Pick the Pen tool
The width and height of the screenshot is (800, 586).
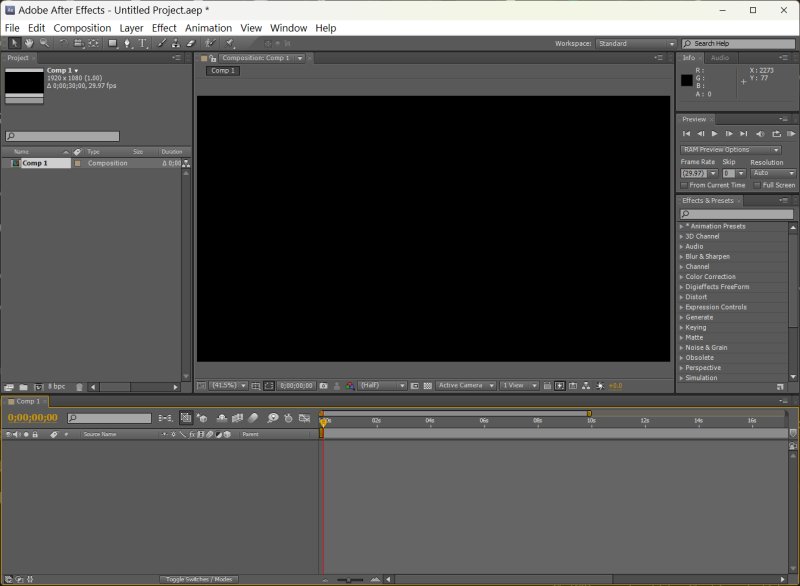[x=127, y=44]
